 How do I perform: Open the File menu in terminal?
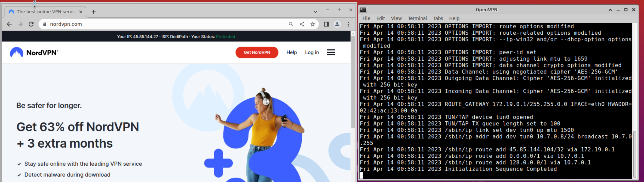pyautogui.click(x=366, y=18)
